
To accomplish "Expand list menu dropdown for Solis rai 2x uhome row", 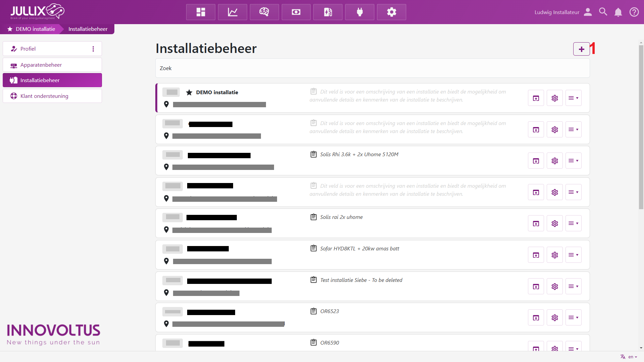I will pyautogui.click(x=573, y=224).
